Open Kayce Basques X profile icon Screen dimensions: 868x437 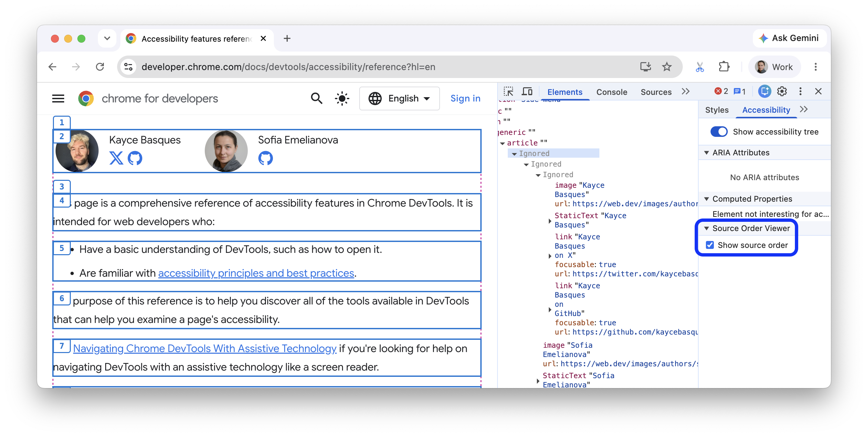point(116,158)
